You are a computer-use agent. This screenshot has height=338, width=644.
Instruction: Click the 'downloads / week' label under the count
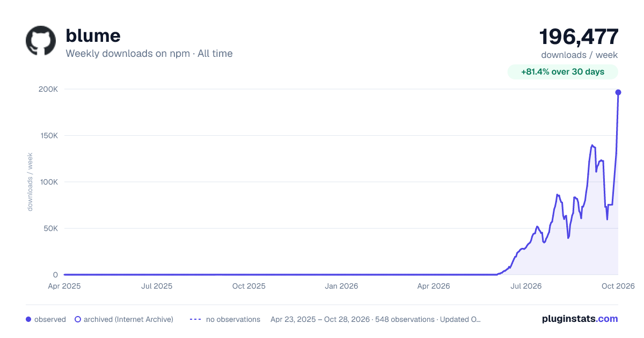[580, 55]
